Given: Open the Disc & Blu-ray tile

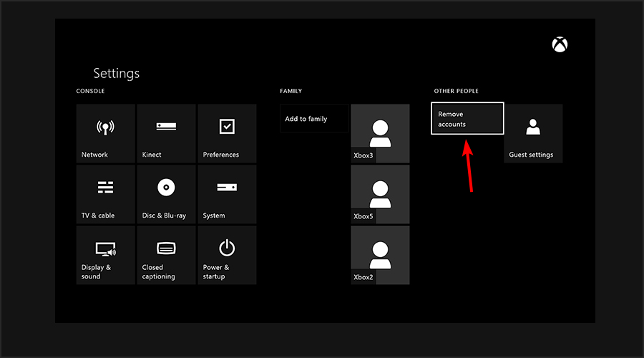Looking at the screenshot, I should (x=166, y=194).
